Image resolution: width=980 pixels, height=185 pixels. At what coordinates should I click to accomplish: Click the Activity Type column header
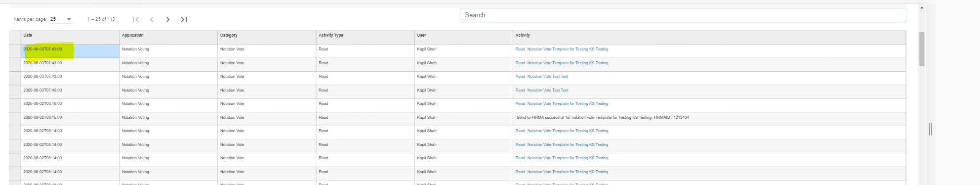tap(331, 35)
